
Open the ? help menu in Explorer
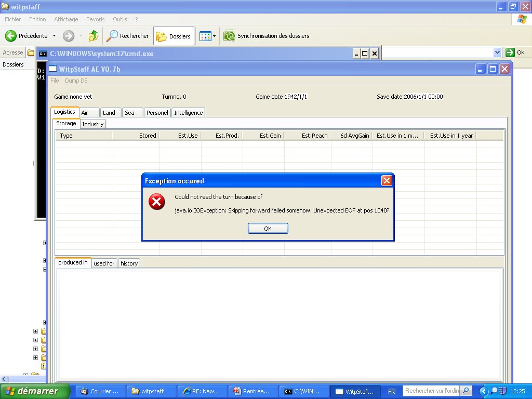(137, 19)
